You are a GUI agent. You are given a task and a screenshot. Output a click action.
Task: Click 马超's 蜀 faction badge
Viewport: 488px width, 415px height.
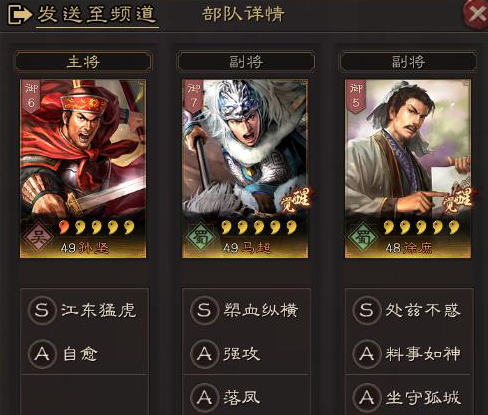click(x=200, y=238)
